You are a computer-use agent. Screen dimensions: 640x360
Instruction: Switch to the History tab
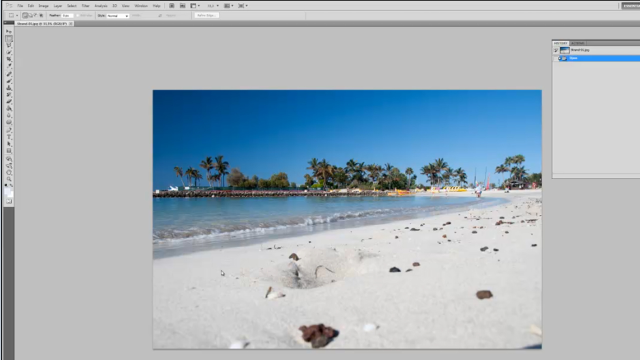click(560, 43)
